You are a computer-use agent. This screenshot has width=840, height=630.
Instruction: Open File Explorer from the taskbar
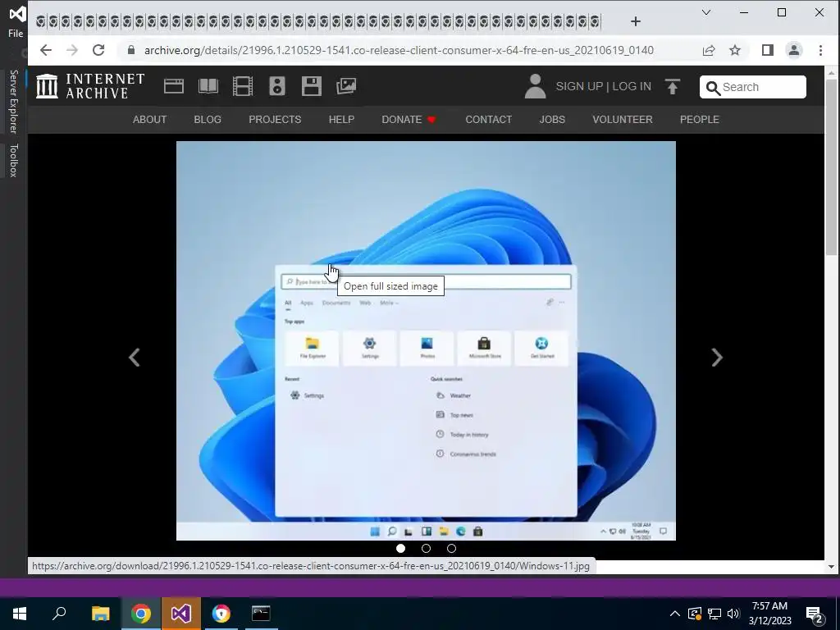tap(100, 614)
